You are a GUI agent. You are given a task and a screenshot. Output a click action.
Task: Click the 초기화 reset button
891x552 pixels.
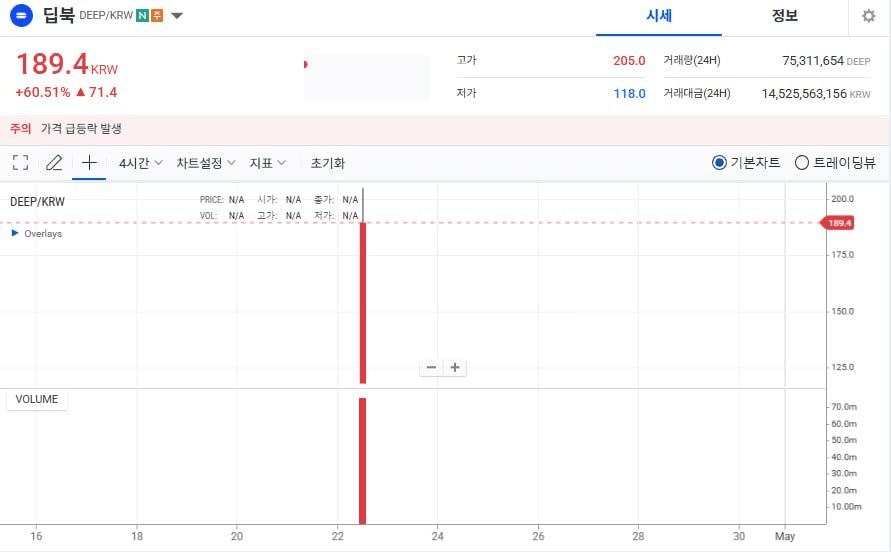pyautogui.click(x=328, y=163)
